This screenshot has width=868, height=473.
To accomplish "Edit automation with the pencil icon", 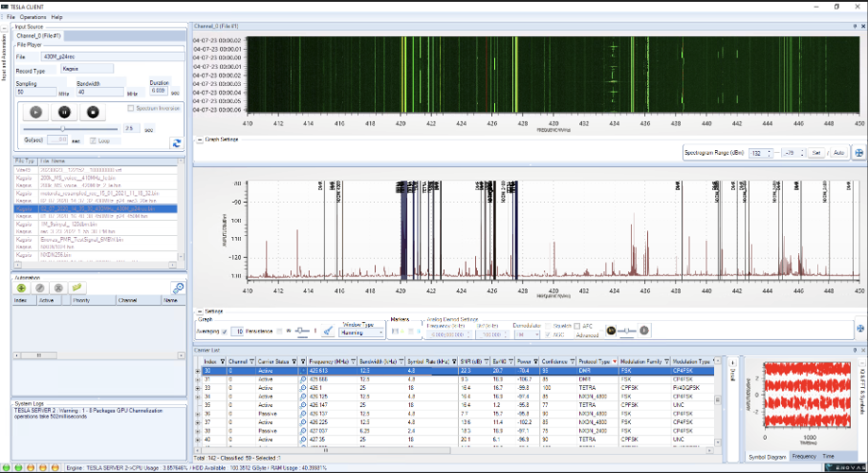I will coord(40,287).
